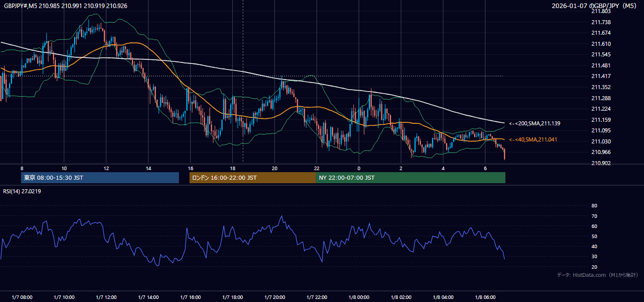Click hour label 2 under the price chart
The image size is (644, 302).
[x=401, y=168]
